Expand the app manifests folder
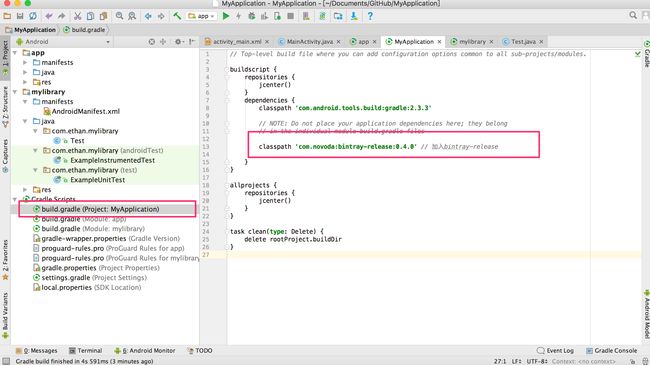650x365 pixels. pos(25,62)
